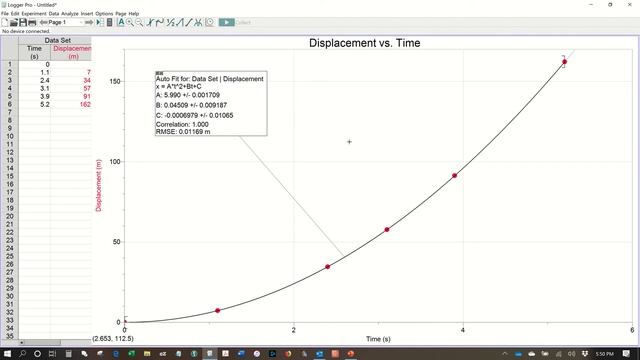Open the Data Browser toolbar icon
The width and height of the screenshot is (640, 360).
click(x=100, y=22)
